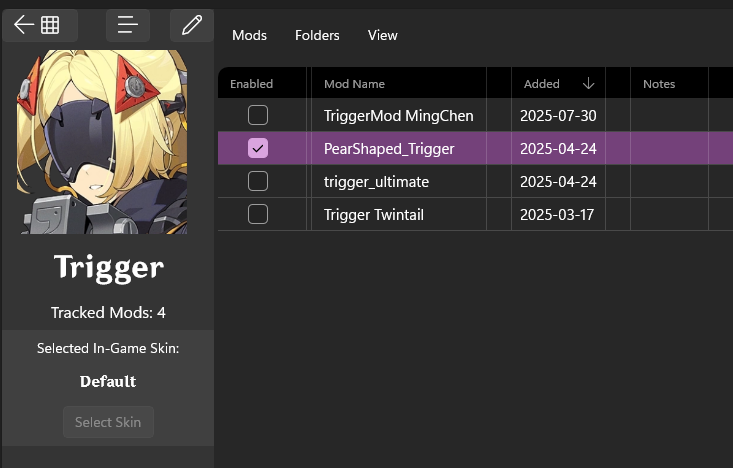733x468 pixels.
Task: Click the pencil edit icon
Action: pyautogui.click(x=192, y=25)
